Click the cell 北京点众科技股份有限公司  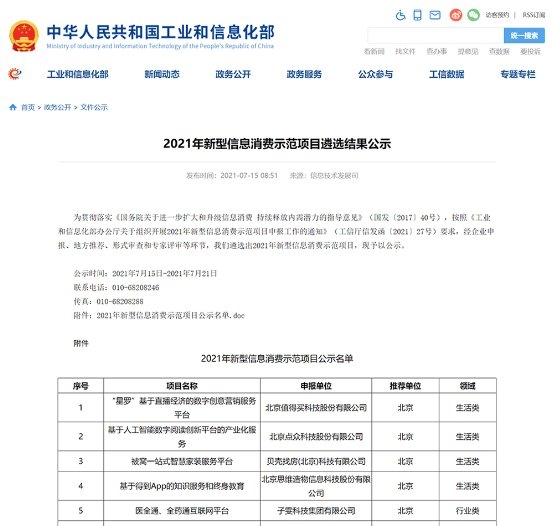[316, 437]
